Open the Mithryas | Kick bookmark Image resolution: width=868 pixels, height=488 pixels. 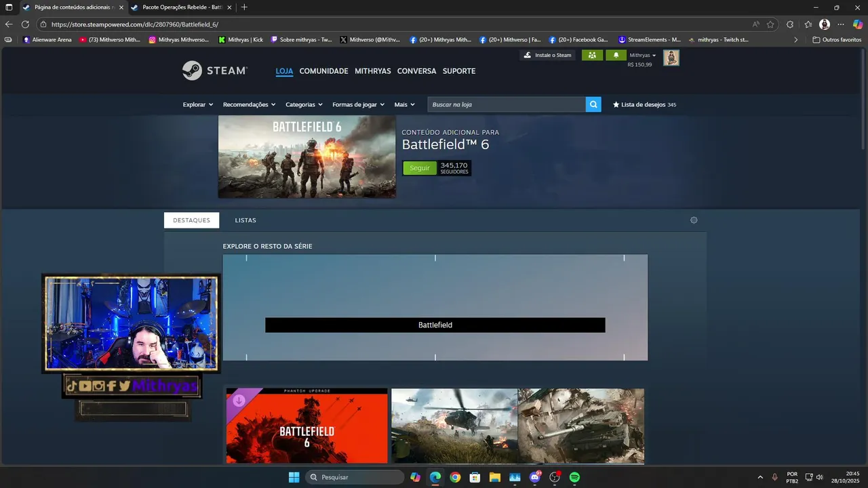click(241, 39)
